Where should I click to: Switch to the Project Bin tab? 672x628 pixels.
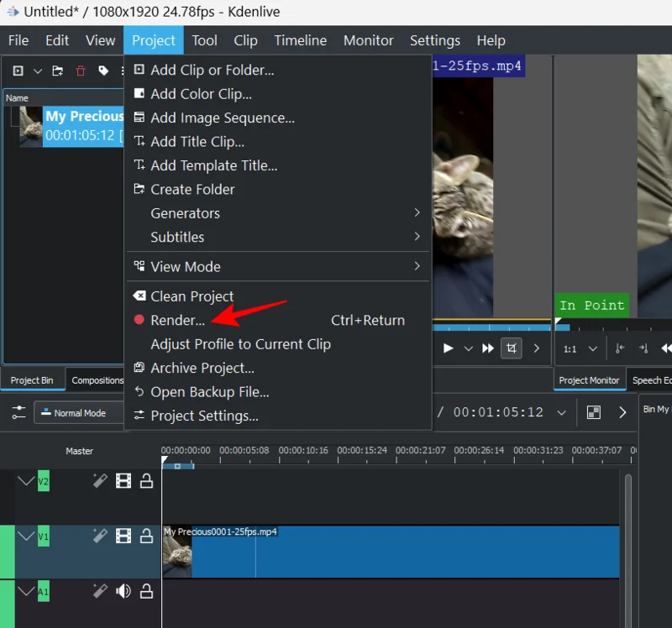coord(32,380)
